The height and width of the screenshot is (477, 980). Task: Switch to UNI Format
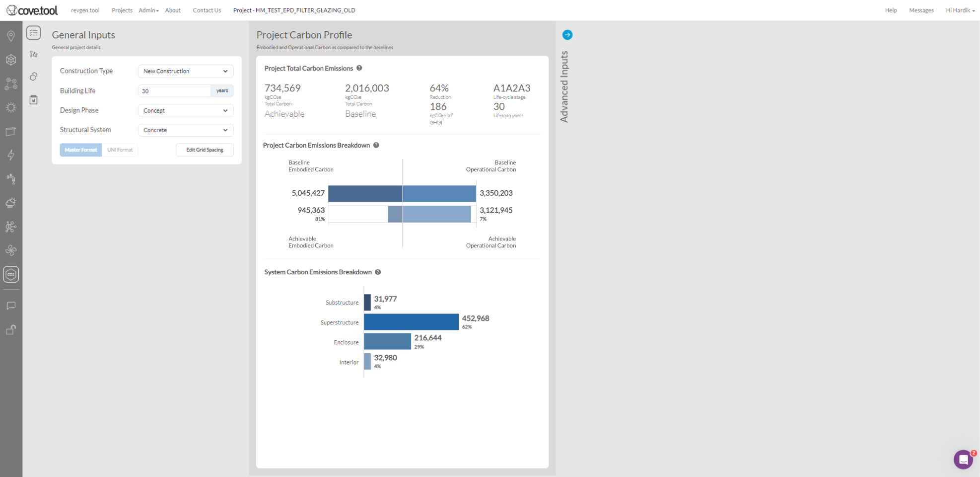(120, 150)
